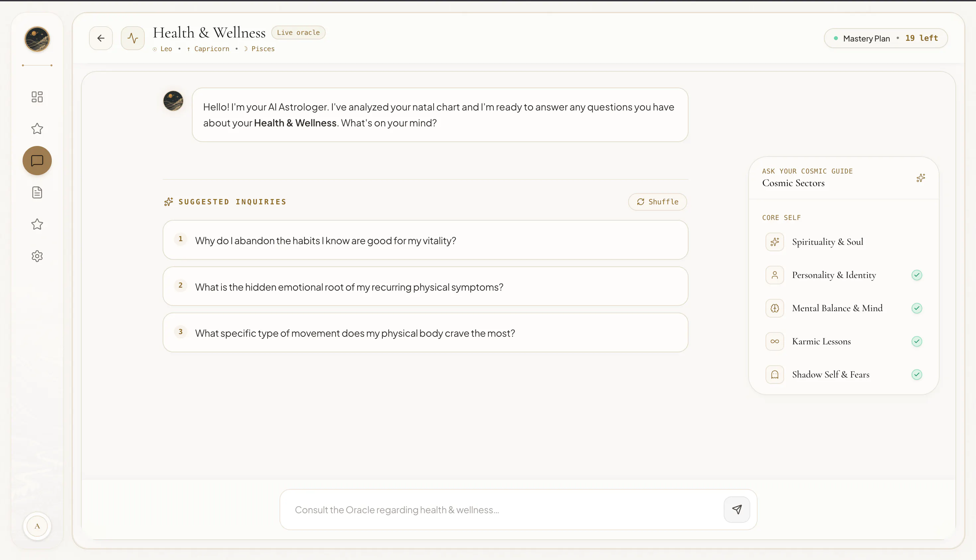Click the lower star icon in sidebar

click(37, 224)
